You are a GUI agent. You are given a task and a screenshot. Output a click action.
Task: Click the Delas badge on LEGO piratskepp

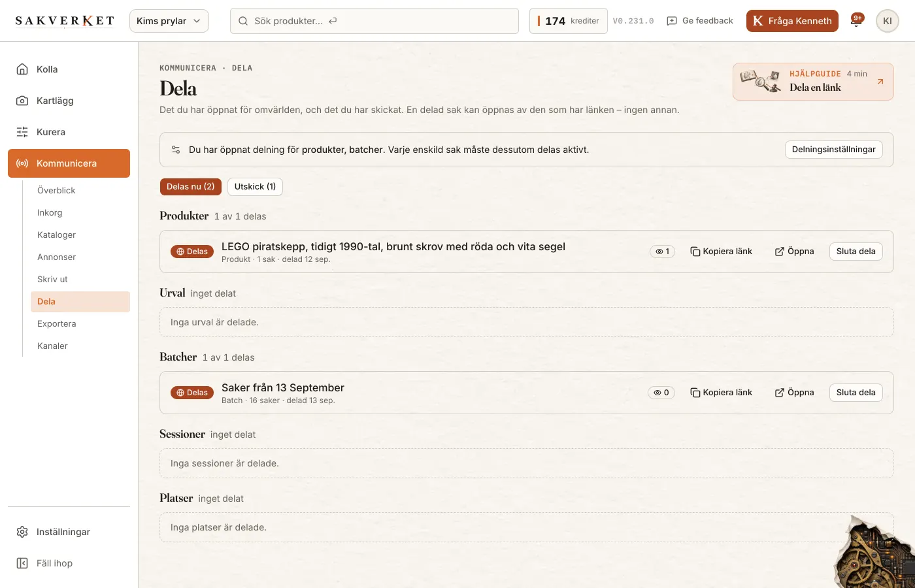coord(192,252)
